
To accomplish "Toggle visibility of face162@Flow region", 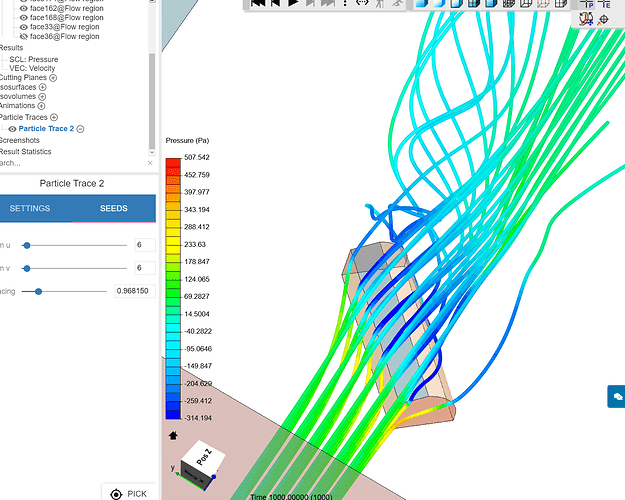I will tap(24, 7).
